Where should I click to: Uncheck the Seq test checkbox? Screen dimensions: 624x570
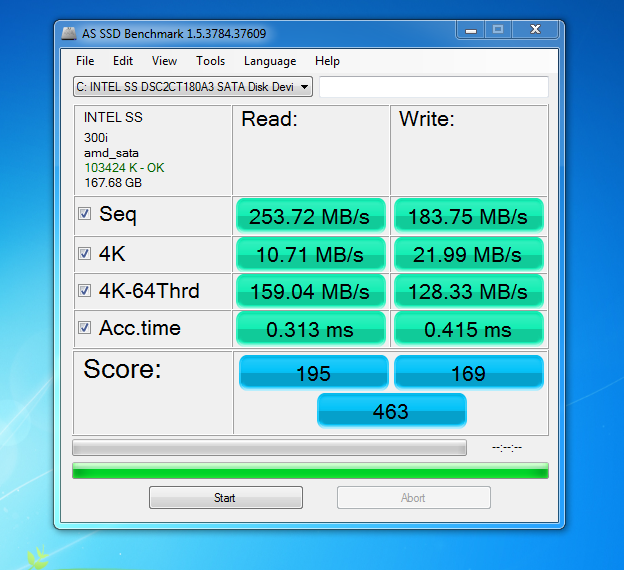pos(84,214)
